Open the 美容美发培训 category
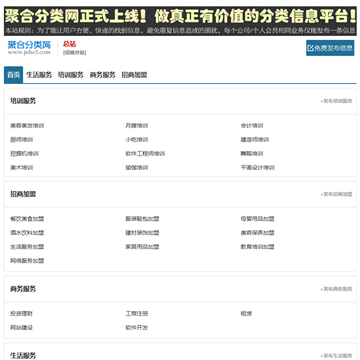360x360 pixels. click(x=27, y=126)
